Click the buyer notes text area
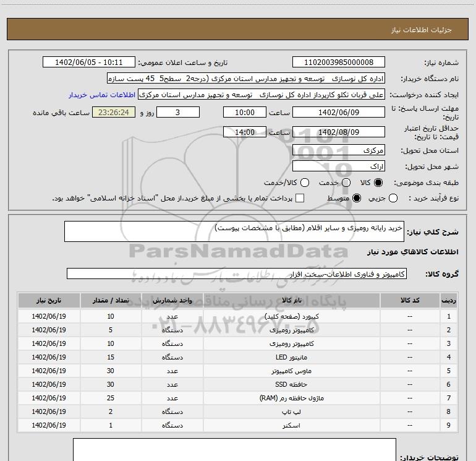 point(234,449)
